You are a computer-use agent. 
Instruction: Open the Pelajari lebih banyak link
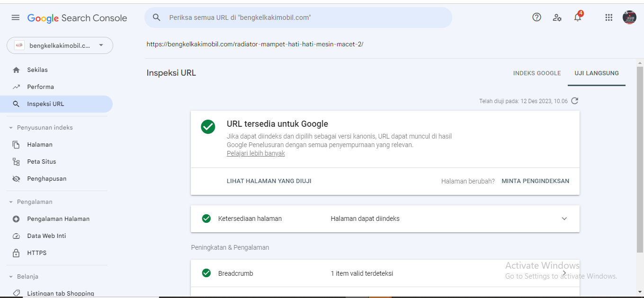(x=256, y=154)
